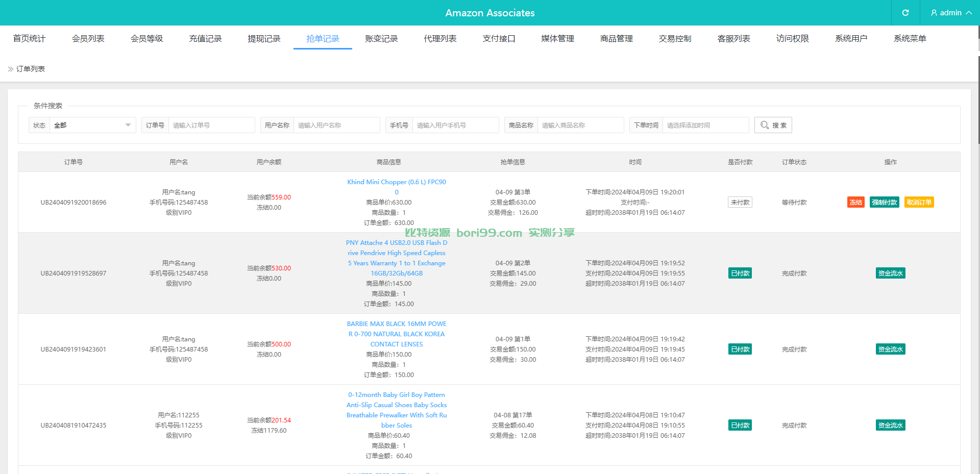Open the PNY Attache 4 USB2.0 product link
Screen dimensions: 980x474
[x=397, y=258]
